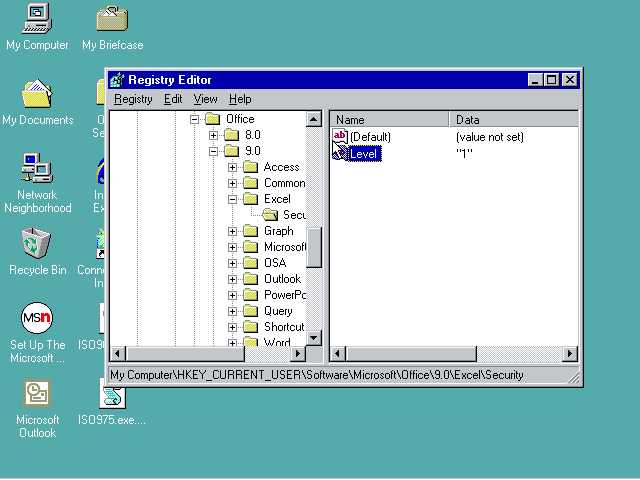Click the "1" data value of Level
Screen dimensions: 640x480
tap(464, 153)
